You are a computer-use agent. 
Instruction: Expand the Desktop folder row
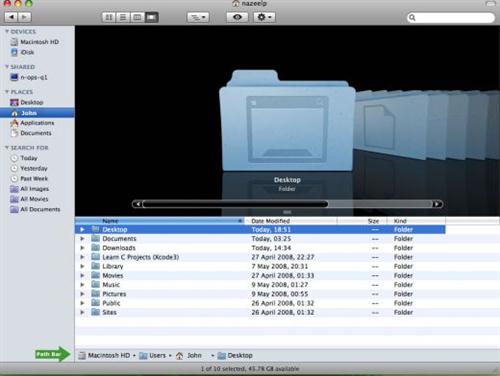click(82, 229)
